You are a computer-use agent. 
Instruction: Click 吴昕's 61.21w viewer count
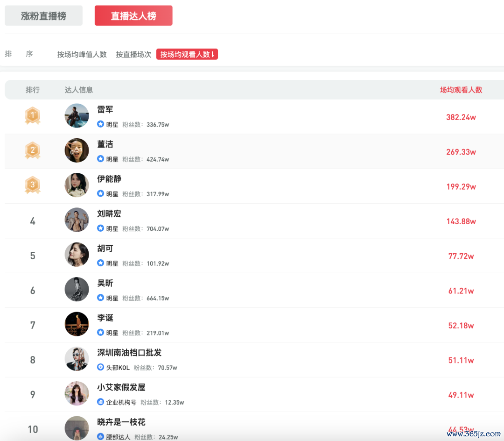pyautogui.click(x=461, y=291)
